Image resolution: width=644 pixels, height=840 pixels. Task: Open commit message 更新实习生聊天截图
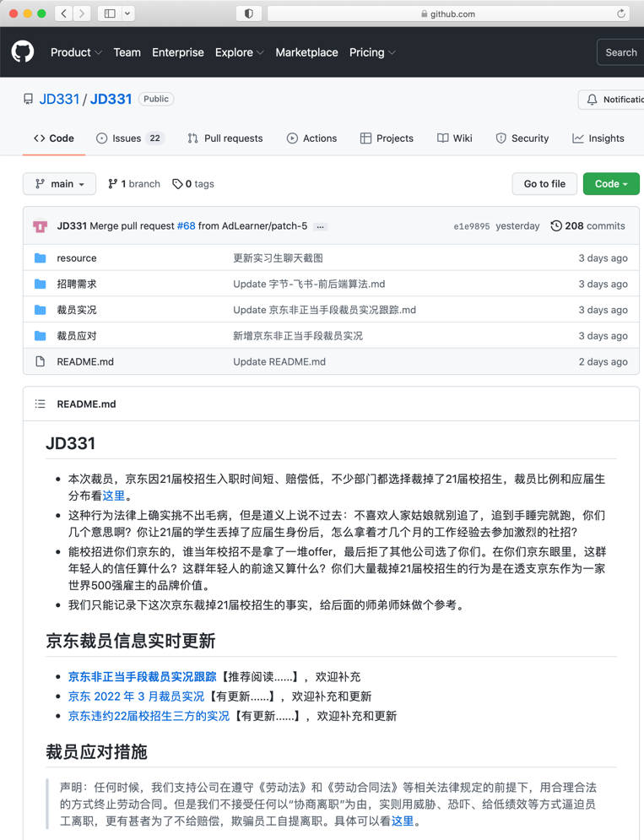point(278,258)
